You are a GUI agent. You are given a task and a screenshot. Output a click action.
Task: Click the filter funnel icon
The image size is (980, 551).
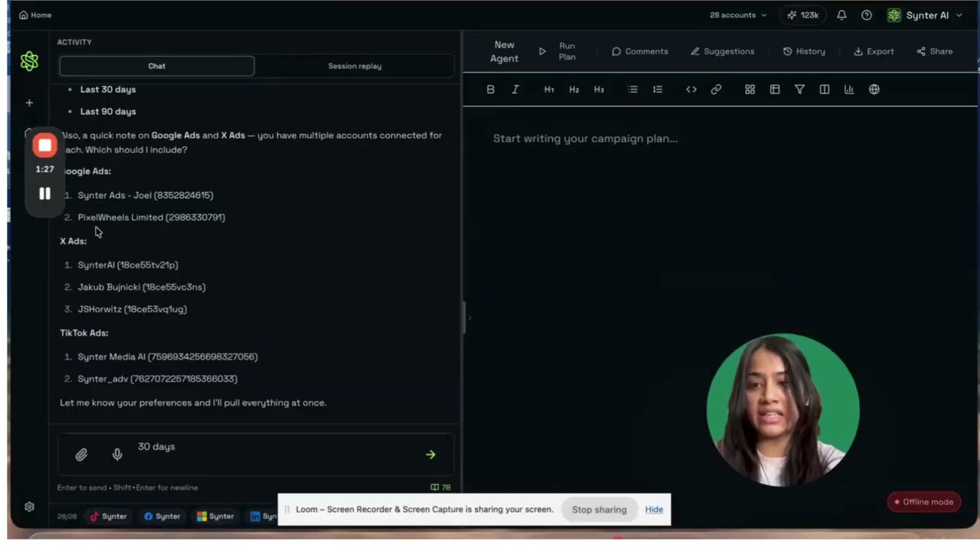point(799,90)
